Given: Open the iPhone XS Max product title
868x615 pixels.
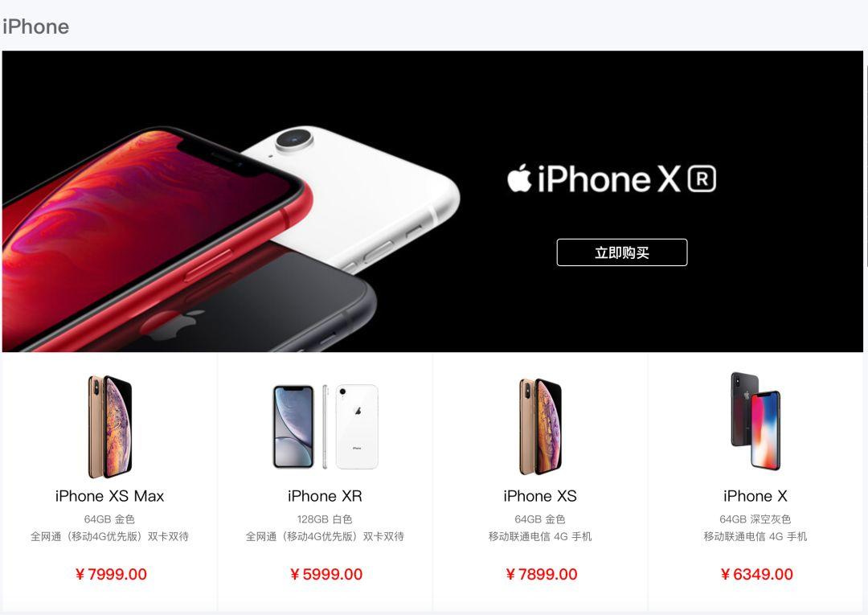Looking at the screenshot, I should [x=109, y=496].
